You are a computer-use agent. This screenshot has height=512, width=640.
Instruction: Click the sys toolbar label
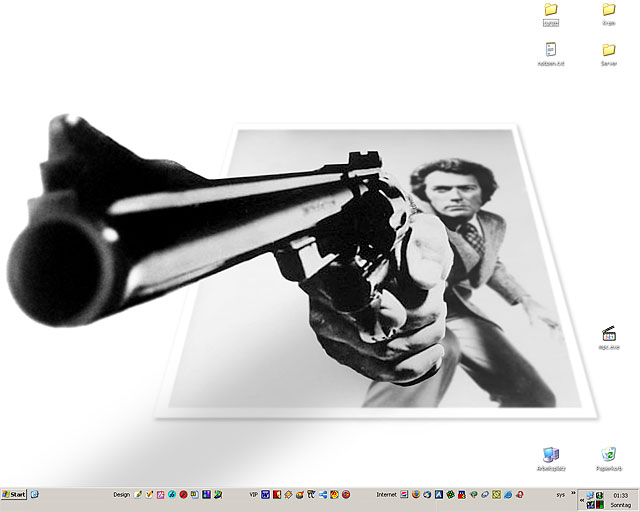click(x=560, y=494)
